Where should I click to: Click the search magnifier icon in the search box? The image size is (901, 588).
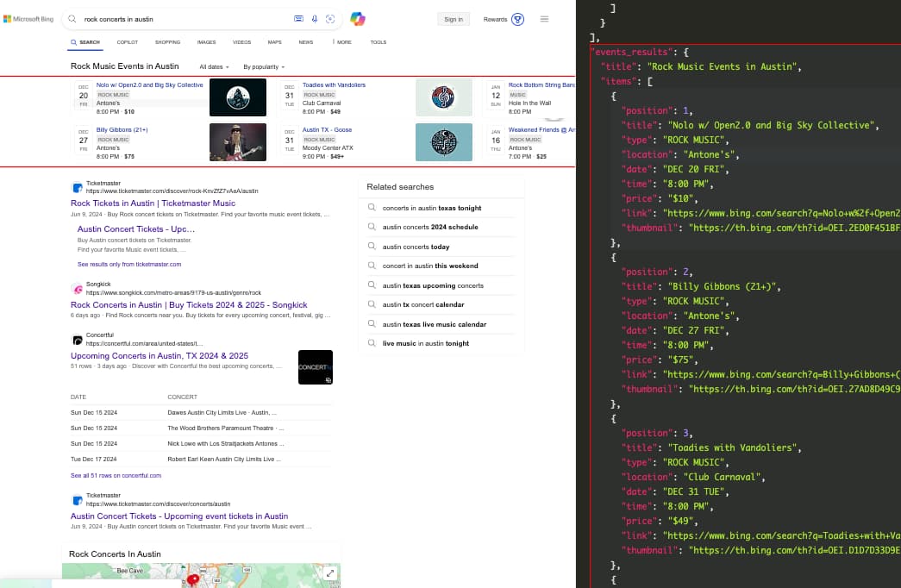[72, 19]
